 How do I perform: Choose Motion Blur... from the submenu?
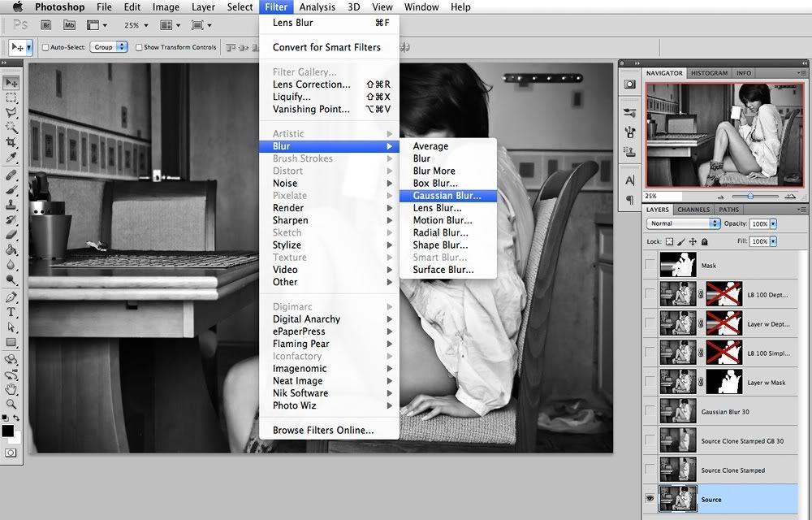tap(448, 220)
